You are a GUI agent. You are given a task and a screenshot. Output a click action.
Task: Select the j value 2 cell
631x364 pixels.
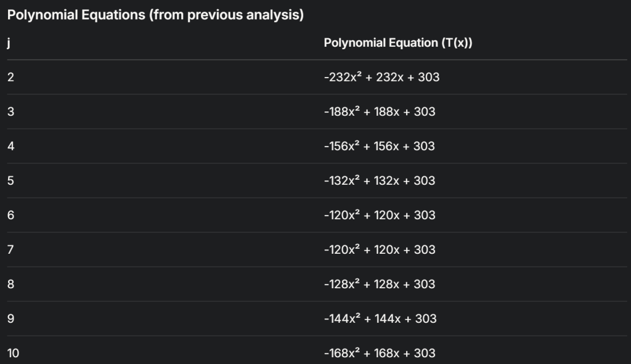(11, 77)
